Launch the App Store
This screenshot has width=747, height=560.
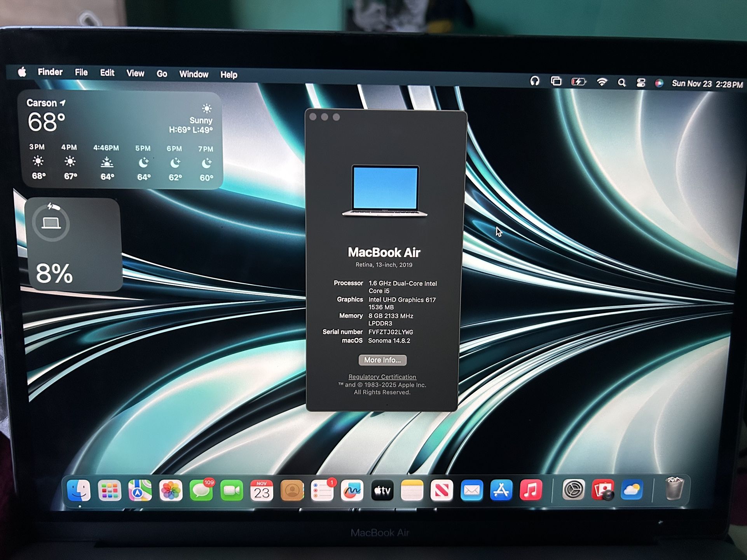click(x=501, y=490)
